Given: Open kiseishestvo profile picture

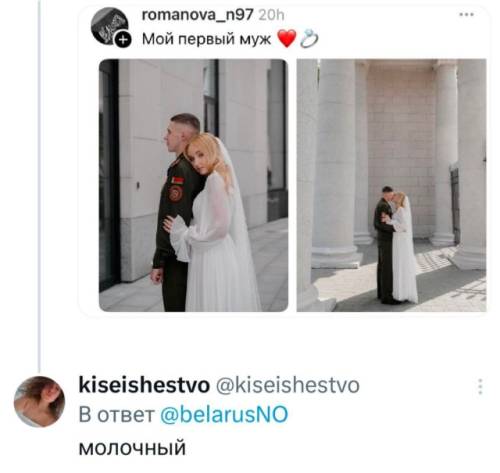Looking at the screenshot, I should 39,401.
